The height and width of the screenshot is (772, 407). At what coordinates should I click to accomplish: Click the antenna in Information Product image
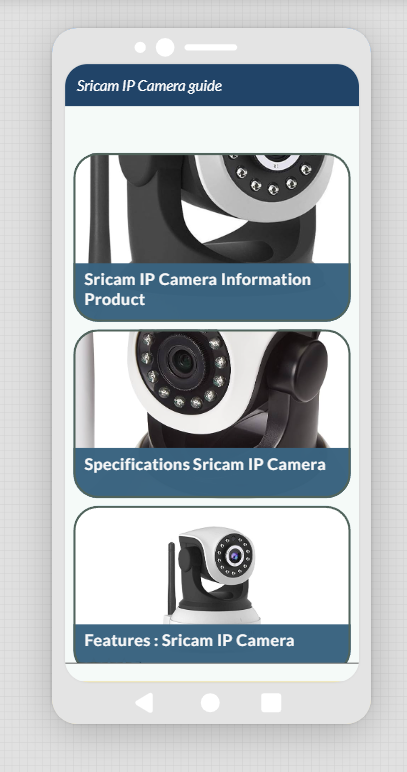99,209
